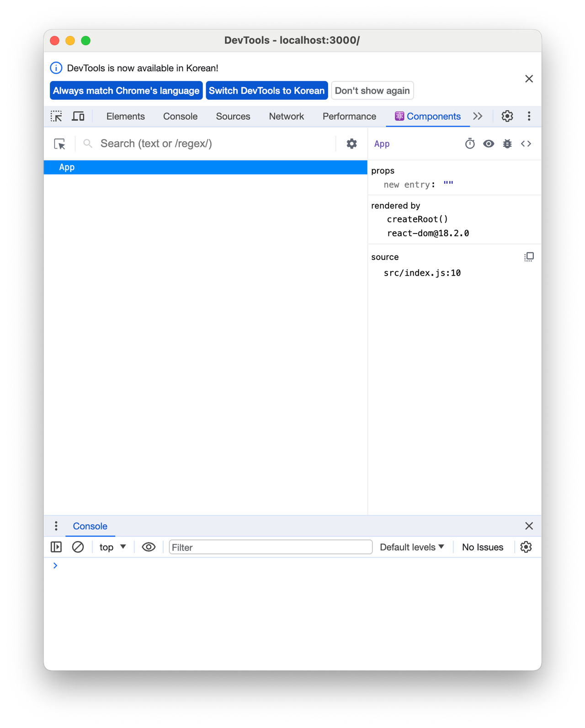The width and height of the screenshot is (585, 728).
Task: Close the console drawer
Action: (x=529, y=526)
